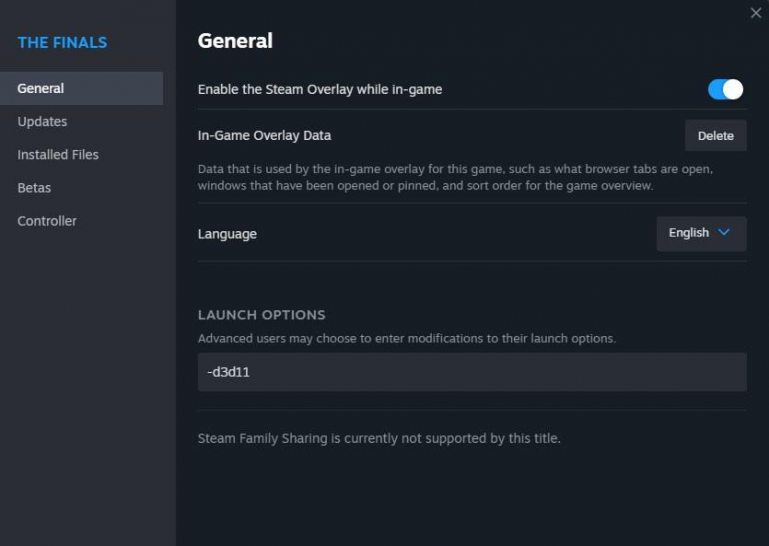This screenshot has height=546, width=769.
Task: Click the overlay data description paragraph
Action: (x=455, y=177)
